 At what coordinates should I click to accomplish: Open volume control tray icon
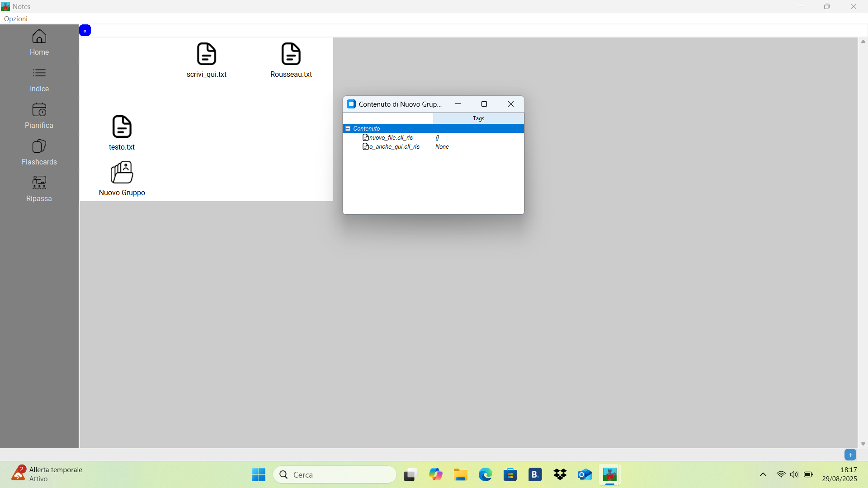coord(794,474)
